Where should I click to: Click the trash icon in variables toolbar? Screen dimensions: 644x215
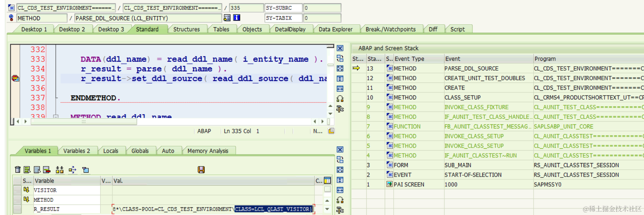17,170
